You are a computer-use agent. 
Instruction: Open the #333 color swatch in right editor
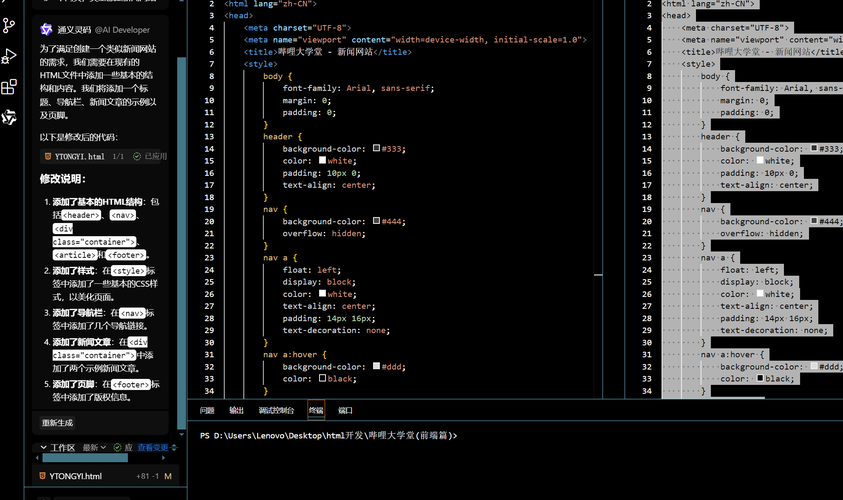[814, 148]
